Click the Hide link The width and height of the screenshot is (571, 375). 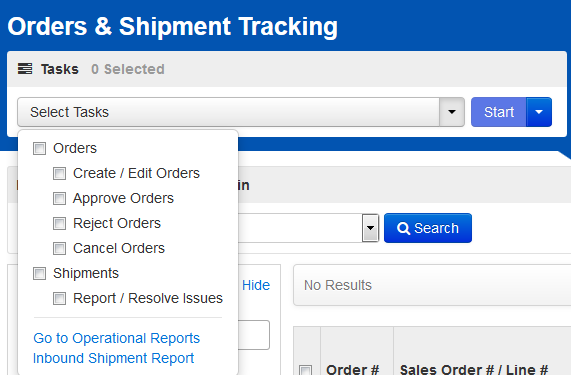pyautogui.click(x=256, y=285)
